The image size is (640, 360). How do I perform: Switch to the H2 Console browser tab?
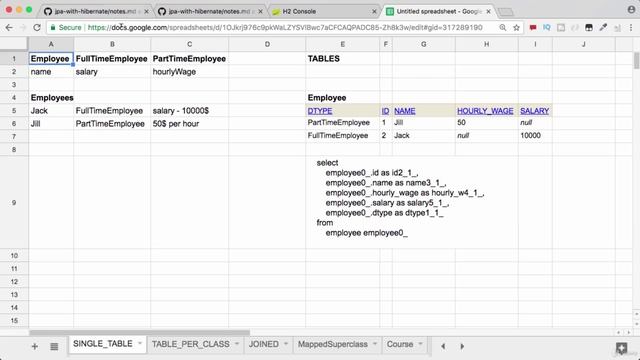pos(322,11)
